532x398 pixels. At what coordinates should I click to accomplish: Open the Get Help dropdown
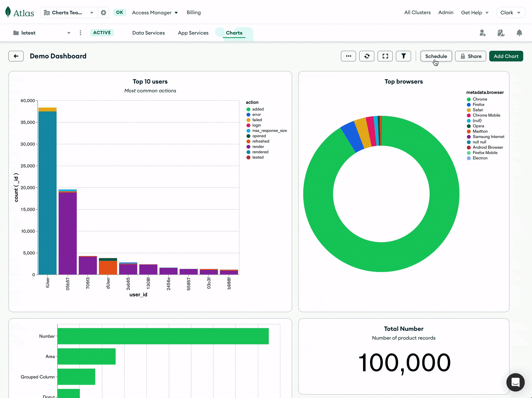pyautogui.click(x=474, y=12)
